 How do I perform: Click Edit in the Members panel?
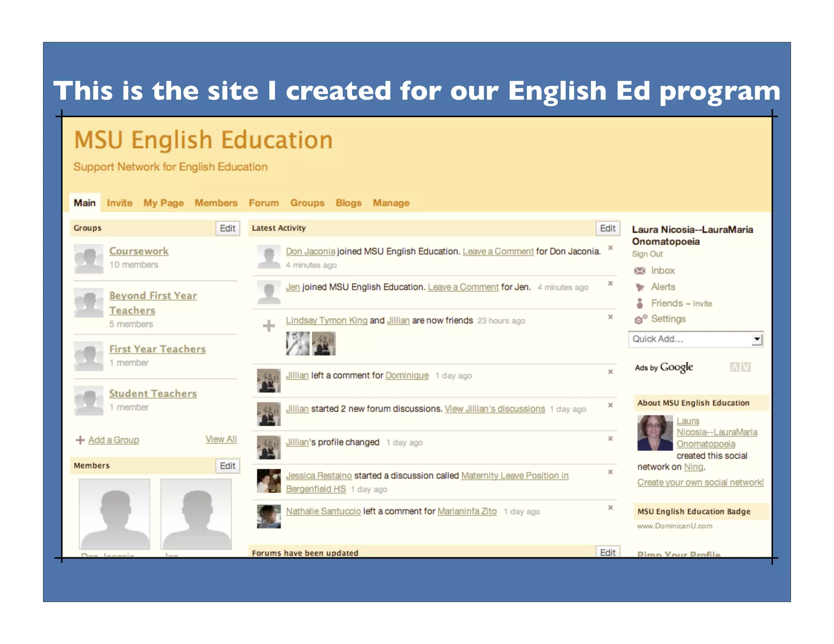(x=228, y=466)
